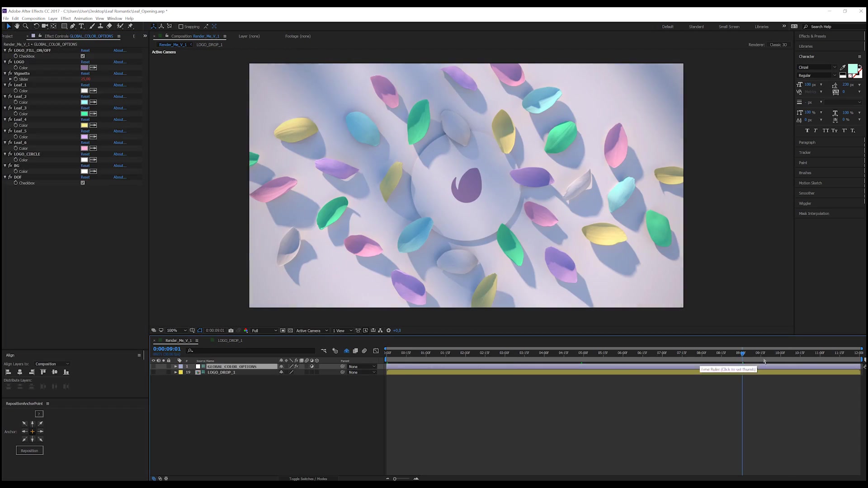Choose the Type text tool
The image size is (868, 488).
tap(81, 26)
